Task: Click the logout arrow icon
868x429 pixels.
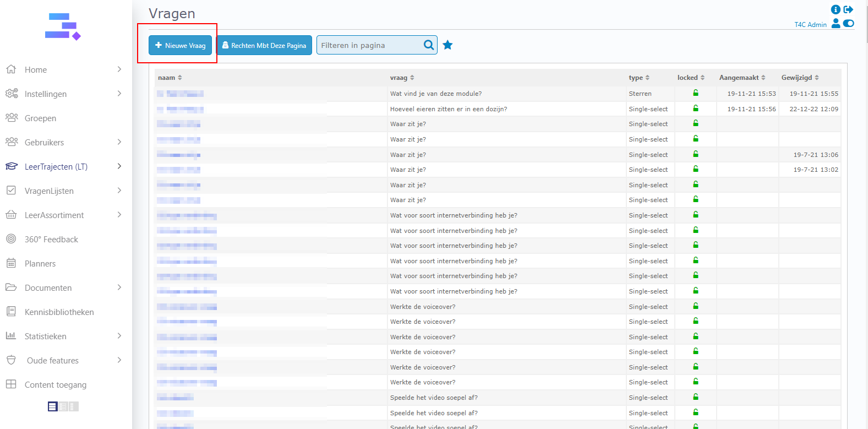Action: (x=848, y=9)
